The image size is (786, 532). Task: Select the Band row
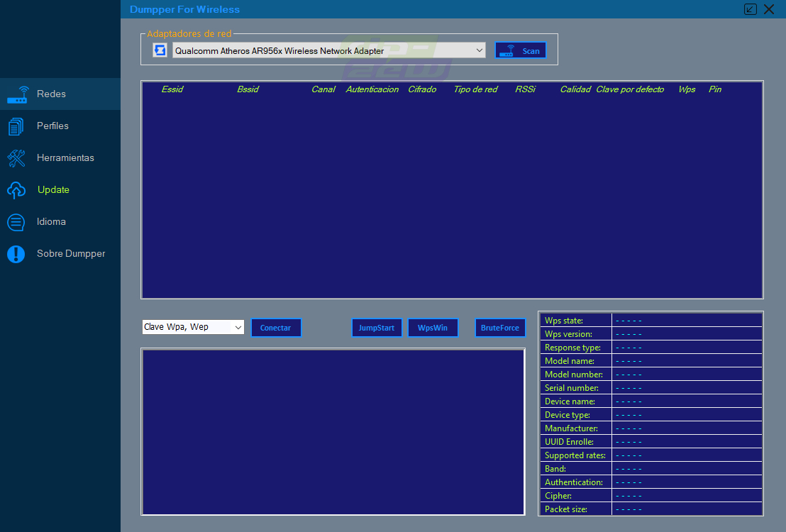click(x=651, y=470)
